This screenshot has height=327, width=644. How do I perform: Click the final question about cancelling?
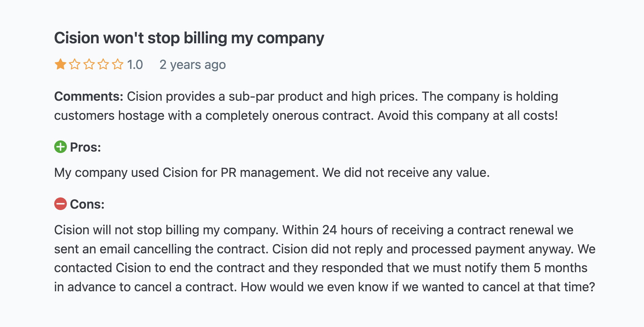coord(418,287)
